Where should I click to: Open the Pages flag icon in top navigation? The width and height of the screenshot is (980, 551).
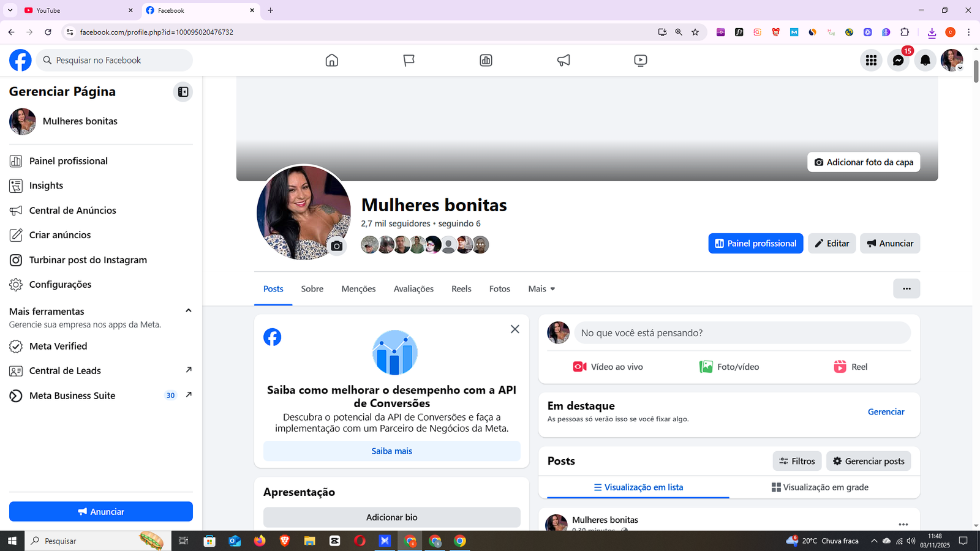tap(409, 60)
